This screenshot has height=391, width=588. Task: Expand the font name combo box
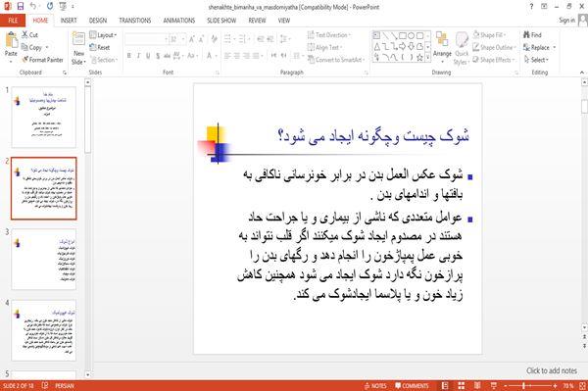[166, 39]
